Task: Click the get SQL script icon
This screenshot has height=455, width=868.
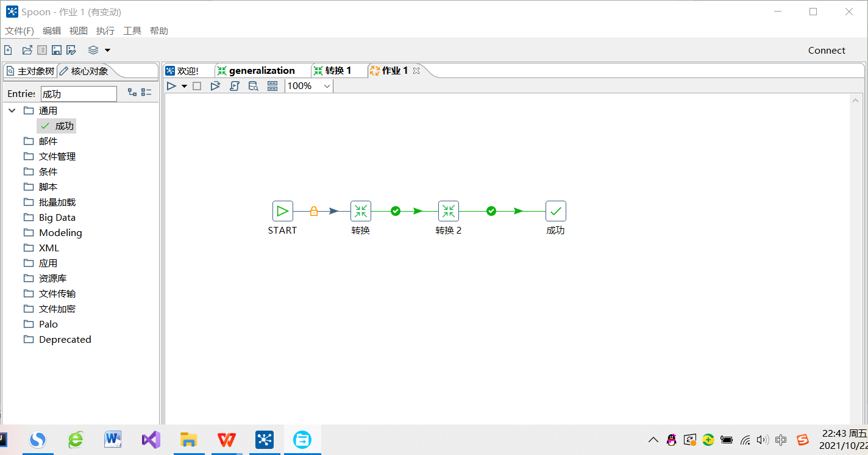Action: tap(234, 86)
